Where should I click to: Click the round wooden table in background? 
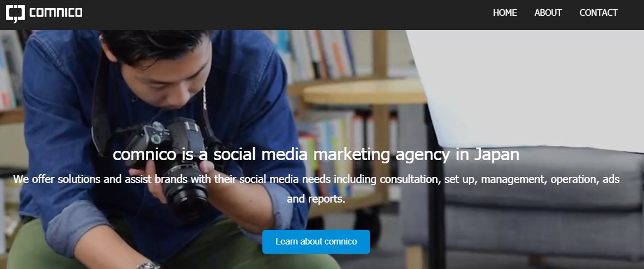pyautogui.click(x=364, y=91)
